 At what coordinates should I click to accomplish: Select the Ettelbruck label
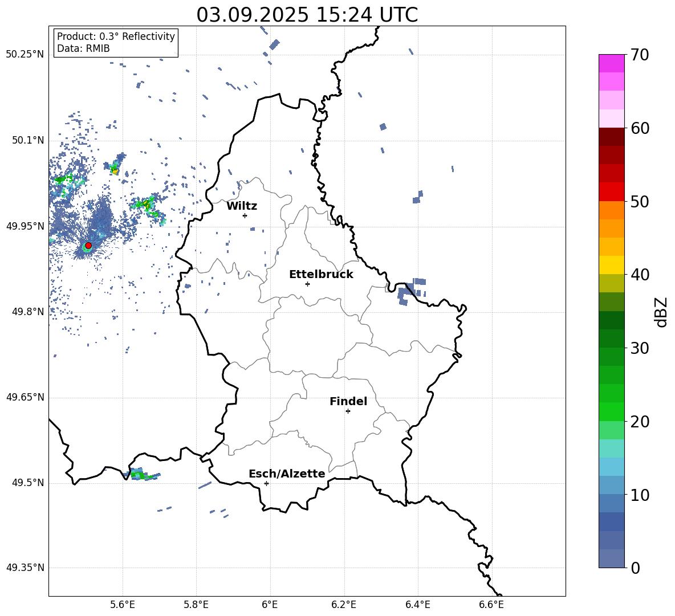pyautogui.click(x=321, y=275)
